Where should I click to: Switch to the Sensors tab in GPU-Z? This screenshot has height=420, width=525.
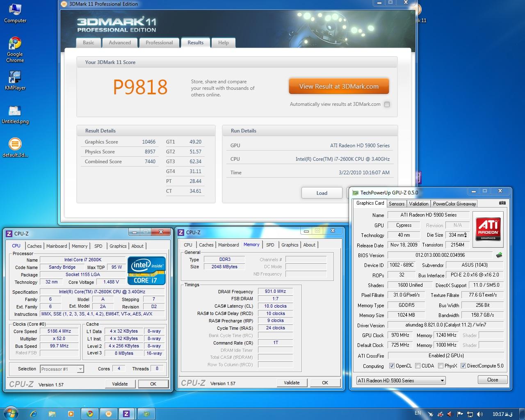coord(397,204)
